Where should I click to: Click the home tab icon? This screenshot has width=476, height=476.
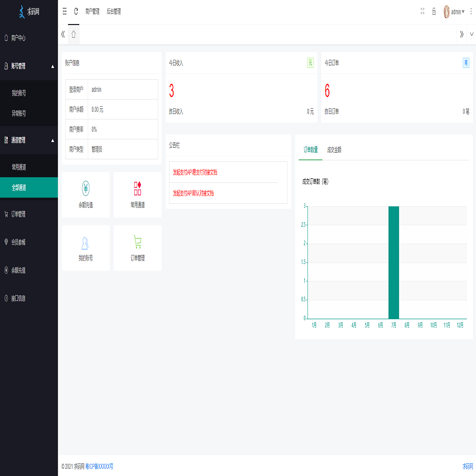[x=74, y=34]
